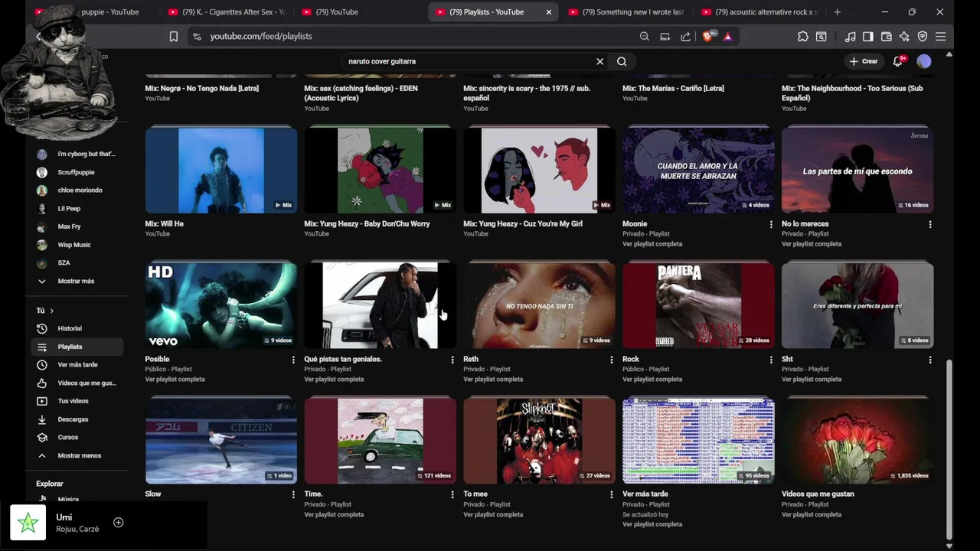Open options menu for No lo mereces playlist
The height and width of the screenshot is (551, 980).
pos(930,224)
